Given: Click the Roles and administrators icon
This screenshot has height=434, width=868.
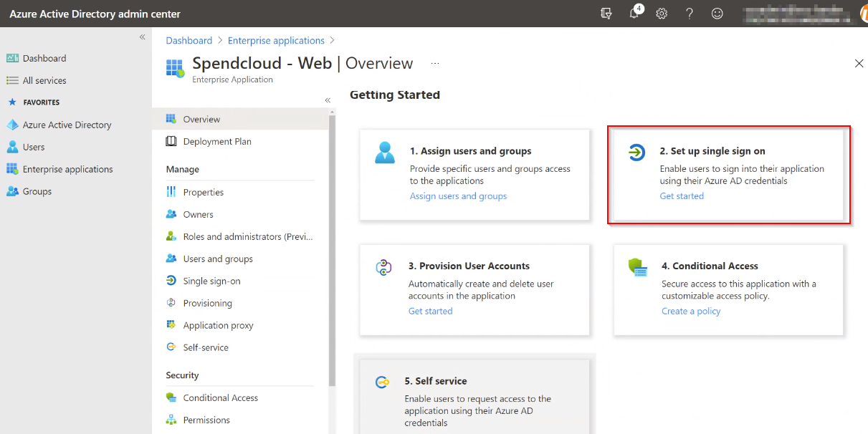Looking at the screenshot, I should [x=171, y=236].
